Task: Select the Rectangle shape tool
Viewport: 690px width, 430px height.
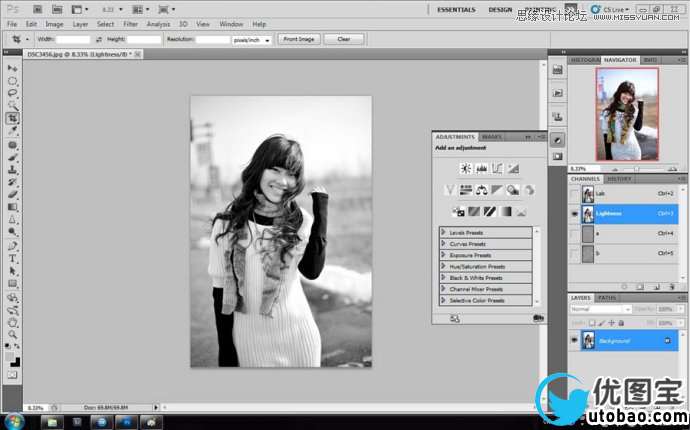Action: pyautogui.click(x=12, y=284)
